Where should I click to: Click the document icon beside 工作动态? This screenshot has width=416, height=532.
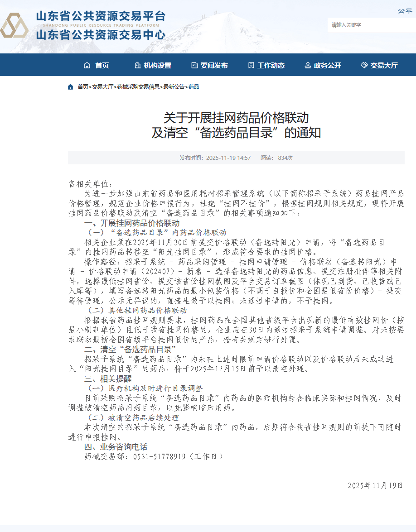(x=251, y=65)
